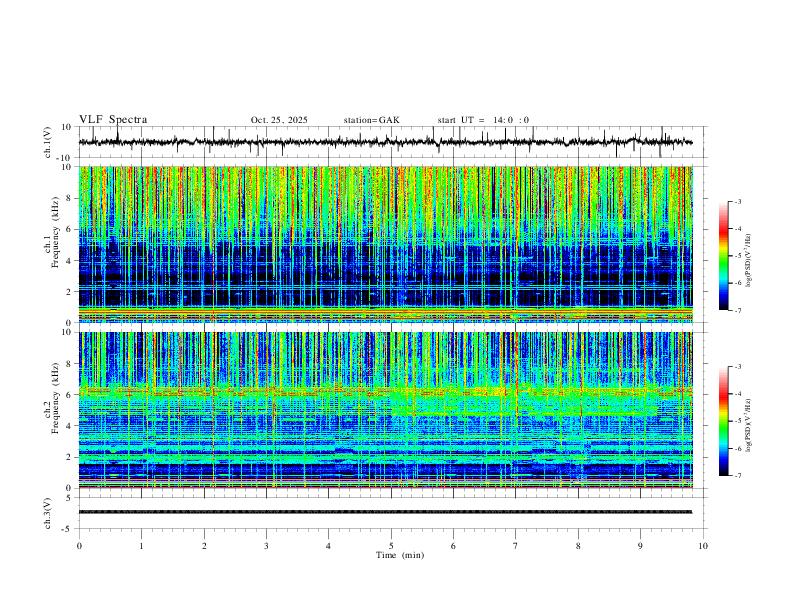
Task: Click the "-7" tick on ch.1 color bar
Action: pyautogui.click(x=737, y=310)
